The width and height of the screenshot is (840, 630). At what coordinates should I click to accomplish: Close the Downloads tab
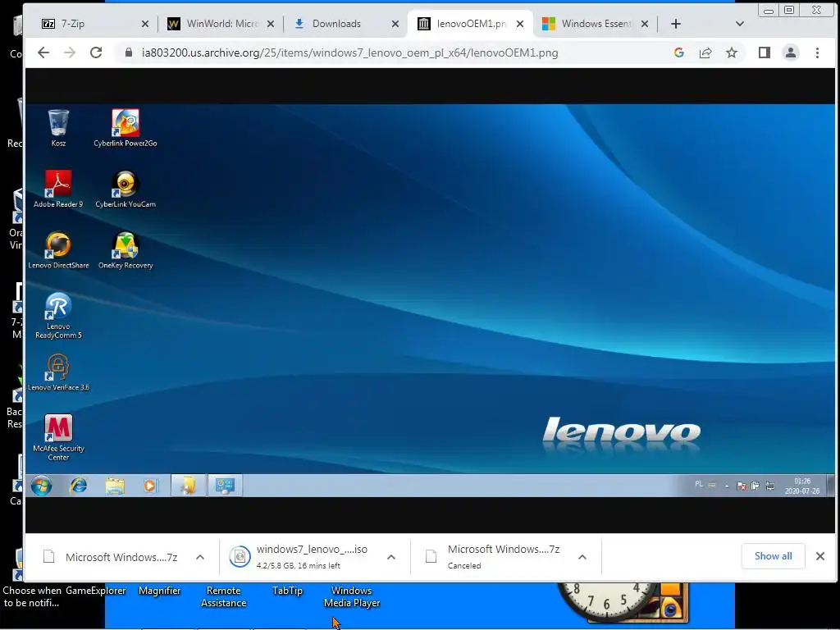point(395,24)
